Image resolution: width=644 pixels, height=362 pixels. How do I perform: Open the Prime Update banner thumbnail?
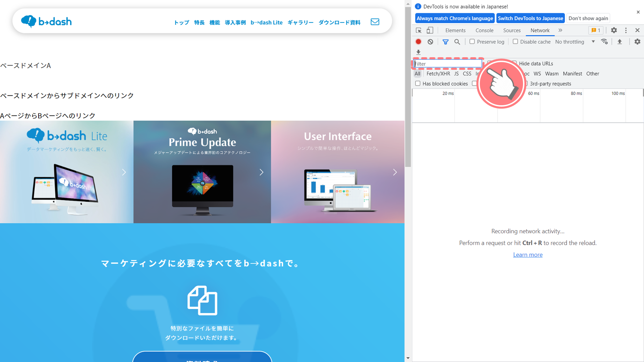[x=202, y=172]
